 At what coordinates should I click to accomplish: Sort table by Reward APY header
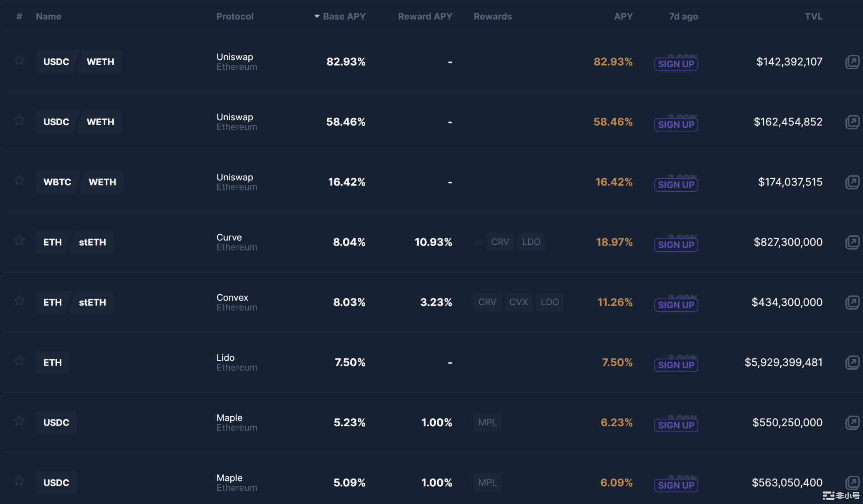click(x=425, y=16)
